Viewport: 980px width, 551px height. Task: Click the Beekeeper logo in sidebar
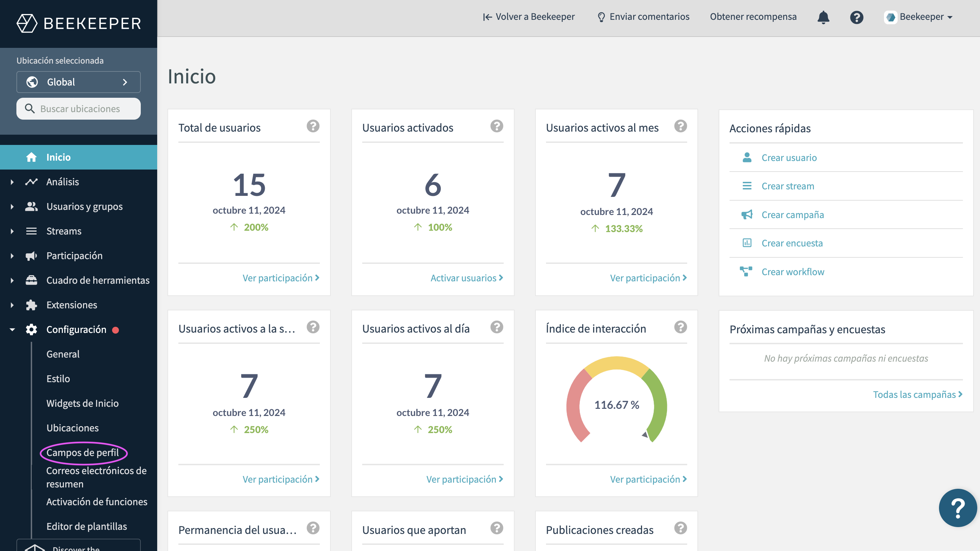pos(79,24)
